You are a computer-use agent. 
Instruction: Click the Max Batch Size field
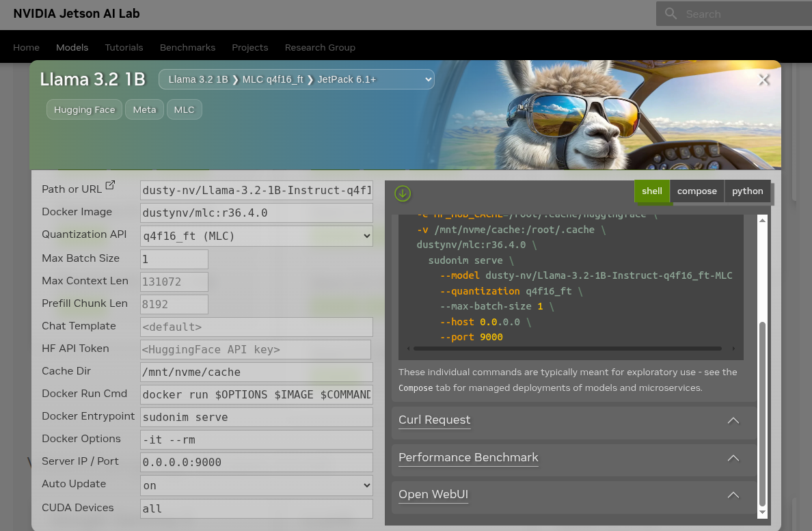174,259
